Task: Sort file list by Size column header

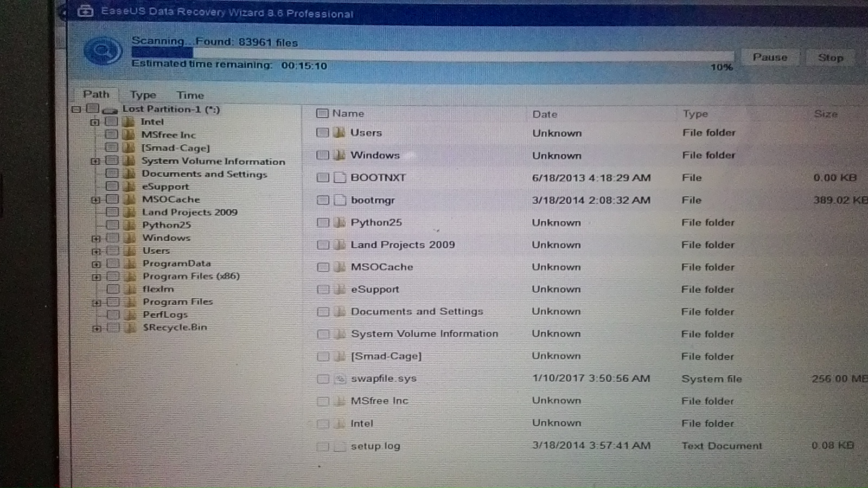Action: [826, 114]
